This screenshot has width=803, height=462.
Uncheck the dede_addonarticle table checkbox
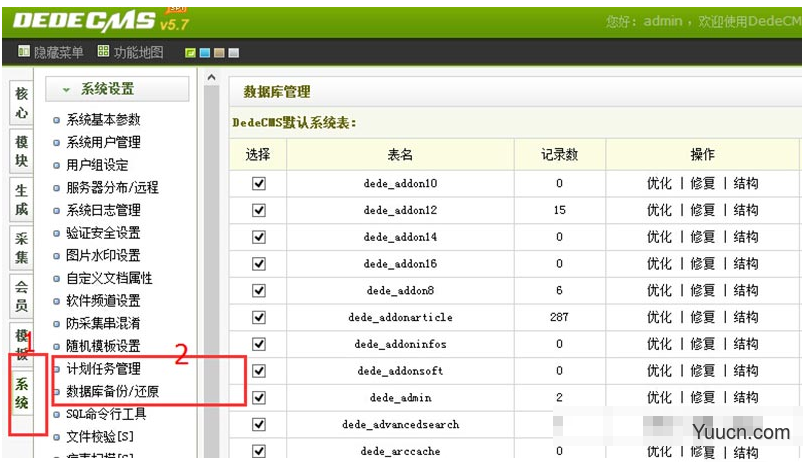(x=259, y=317)
